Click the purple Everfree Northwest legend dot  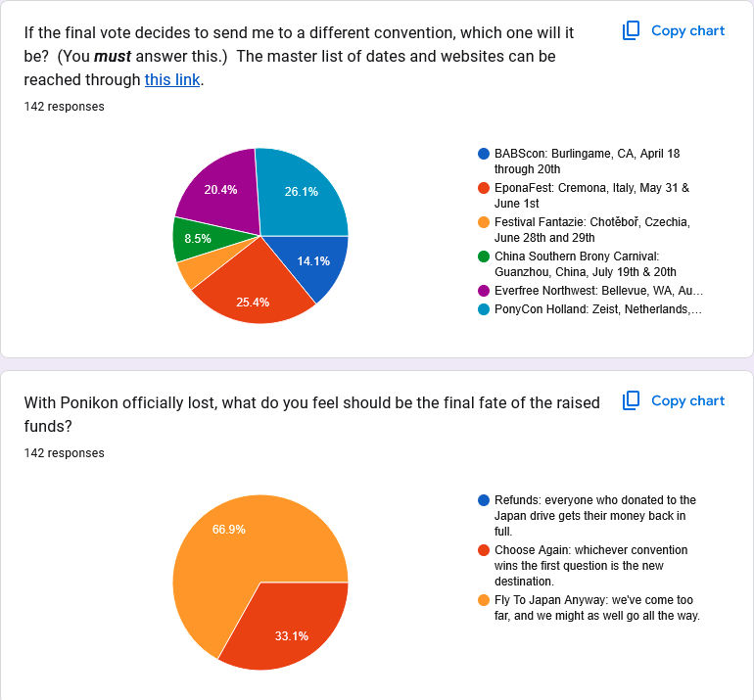[x=484, y=291]
